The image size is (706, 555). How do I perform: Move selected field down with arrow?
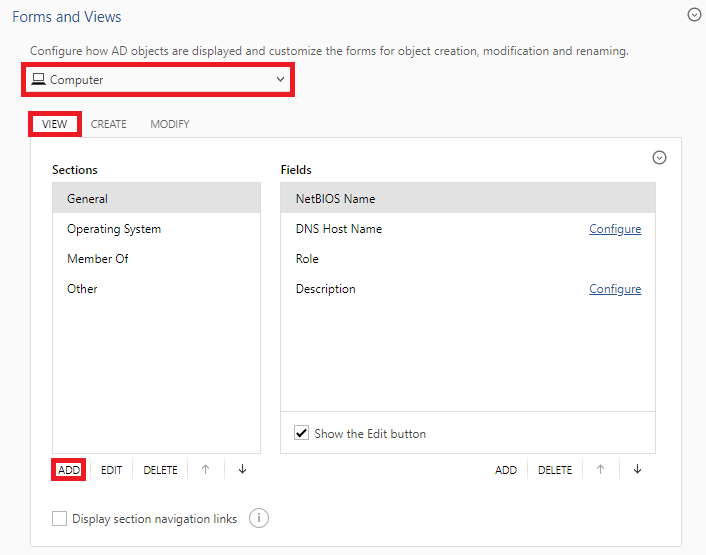pyautogui.click(x=637, y=469)
